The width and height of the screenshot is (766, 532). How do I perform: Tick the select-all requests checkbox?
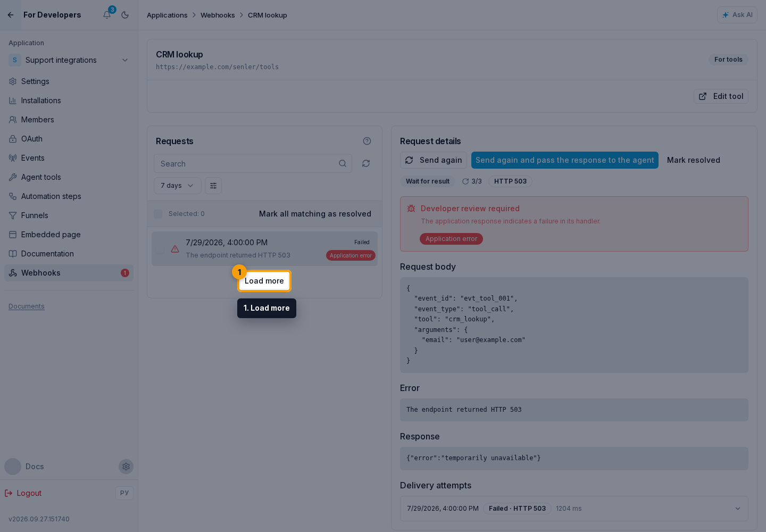pos(158,214)
